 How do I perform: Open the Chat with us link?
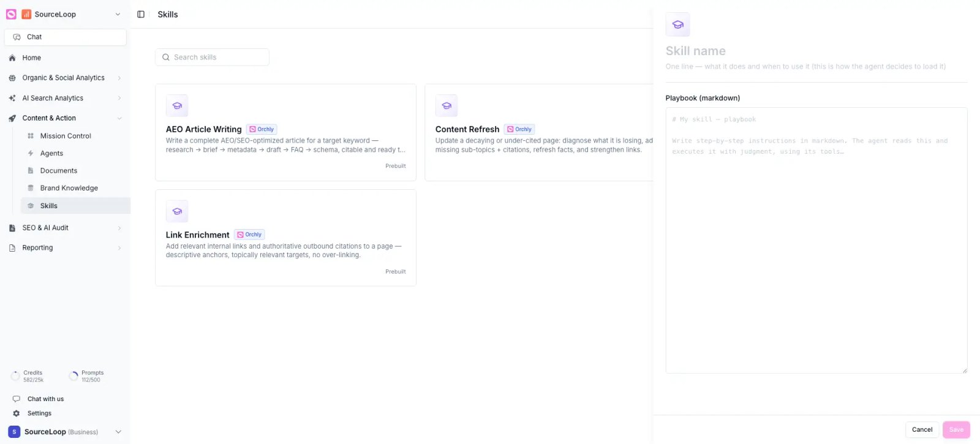coord(45,399)
